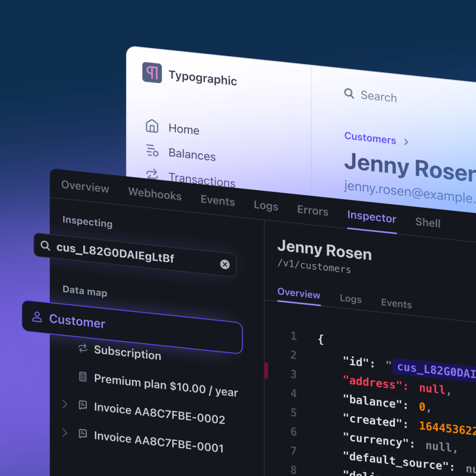Click line number 5 in code gutter
The image size is (476, 476).
pyautogui.click(x=293, y=412)
